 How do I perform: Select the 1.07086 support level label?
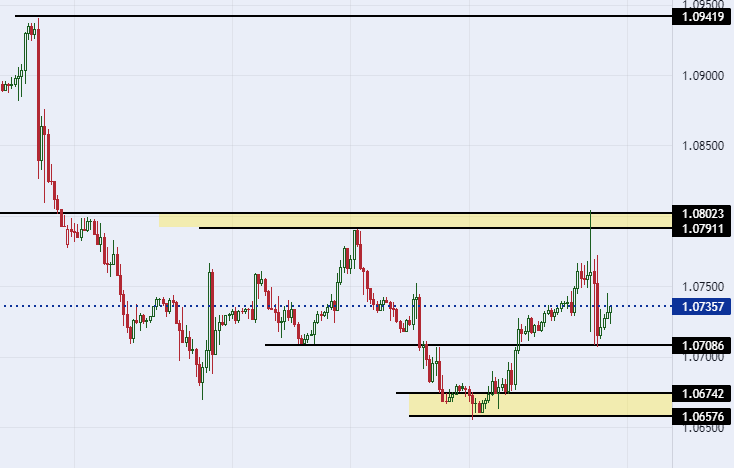pos(701,346)
